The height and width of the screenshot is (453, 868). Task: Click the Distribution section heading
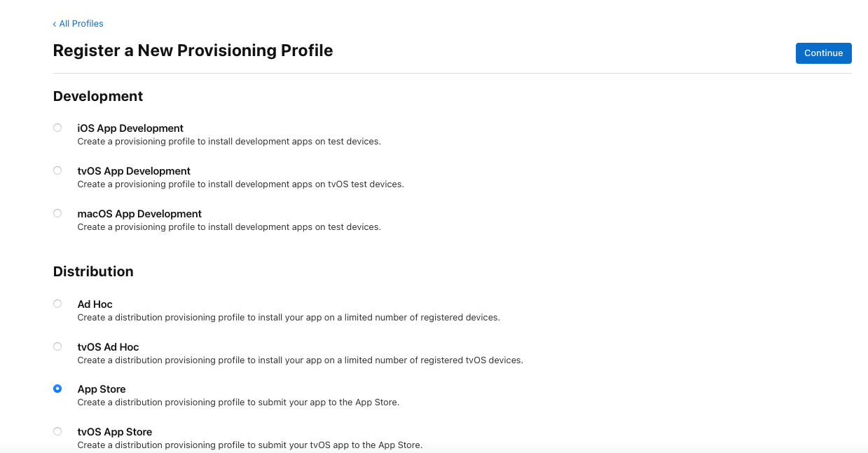pyautogui.click(x=93, y=271)
